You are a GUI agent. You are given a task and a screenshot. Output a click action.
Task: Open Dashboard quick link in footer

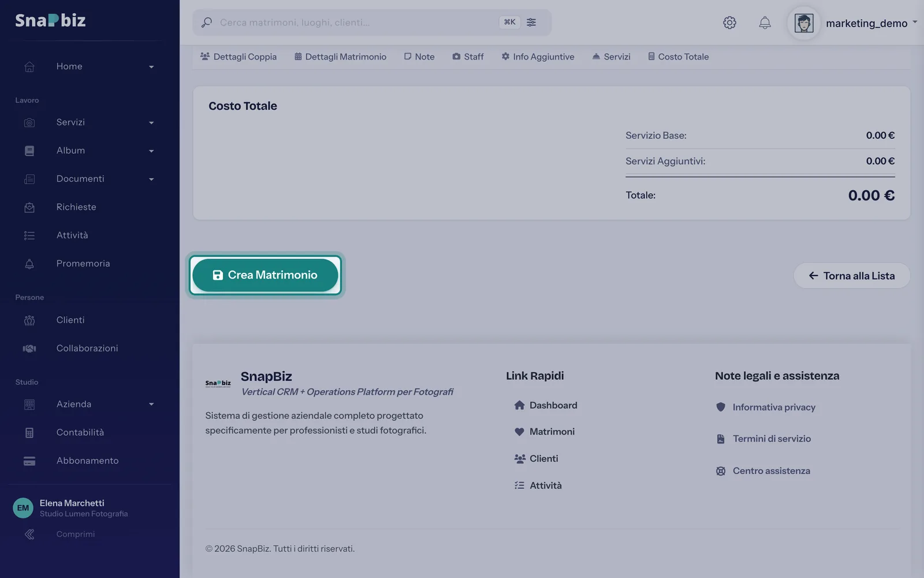546,405
